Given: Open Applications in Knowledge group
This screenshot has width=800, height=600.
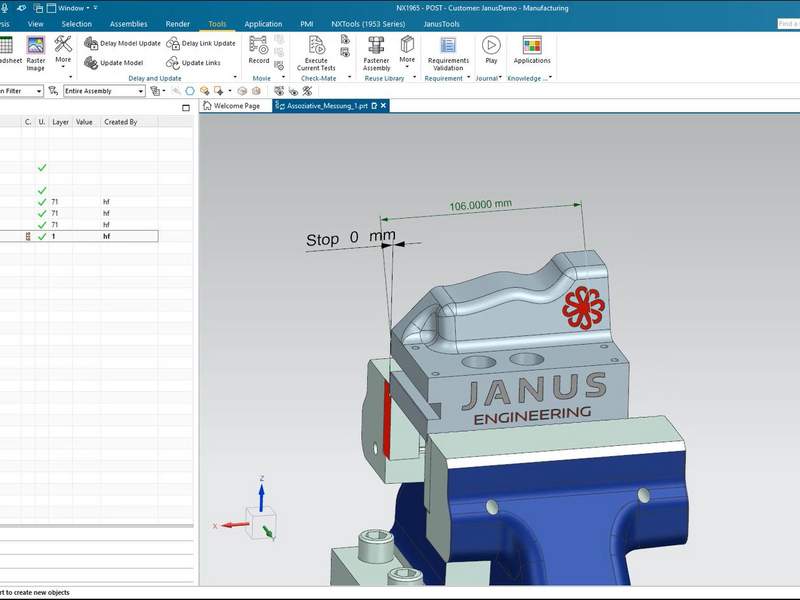Looking at the screenshot, I should pyautogui.click(x=532, y=50).
